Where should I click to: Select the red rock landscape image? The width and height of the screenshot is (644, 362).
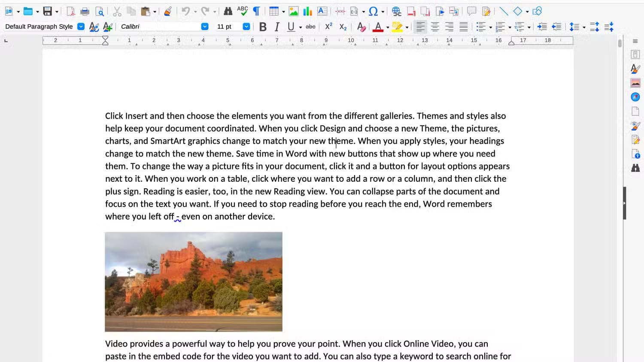point(194,282)
